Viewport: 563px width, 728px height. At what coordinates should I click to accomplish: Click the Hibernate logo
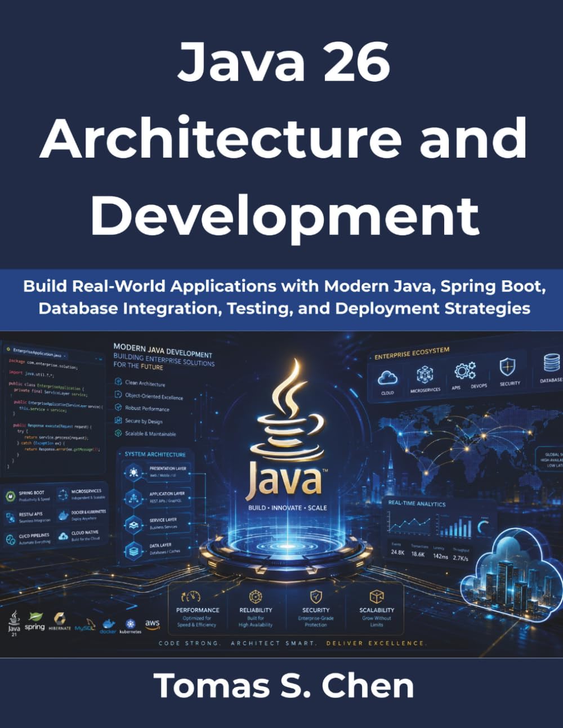[x=60, y=622]
